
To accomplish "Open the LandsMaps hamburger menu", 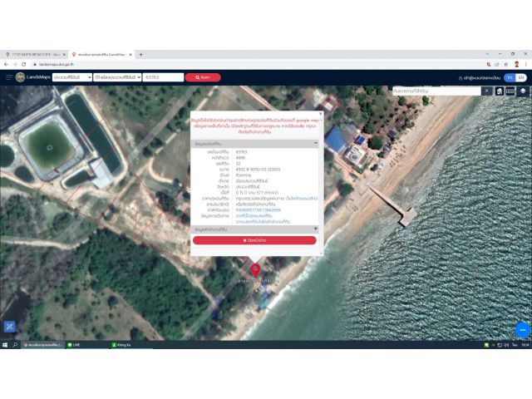I will [9, 77].
